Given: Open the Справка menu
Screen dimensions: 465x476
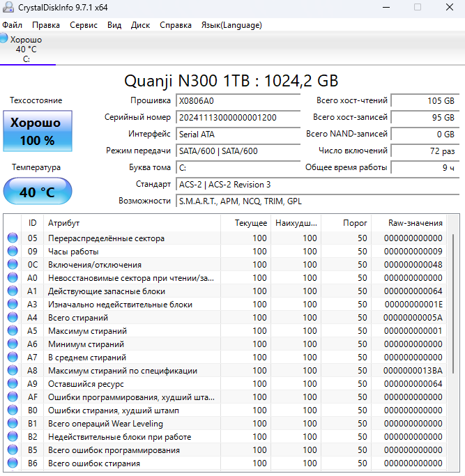Looking at the screenshot, I should (176, 25).
